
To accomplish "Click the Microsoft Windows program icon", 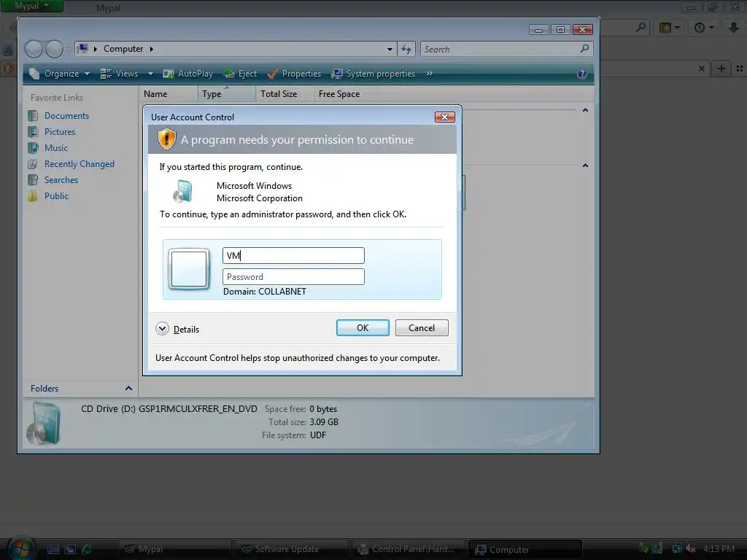I will [x=182, y=192].
